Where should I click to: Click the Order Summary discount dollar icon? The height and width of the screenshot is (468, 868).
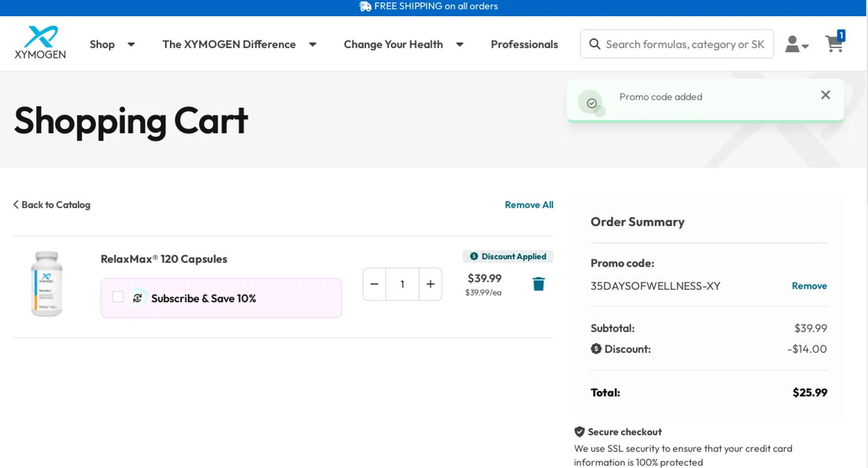596,349
